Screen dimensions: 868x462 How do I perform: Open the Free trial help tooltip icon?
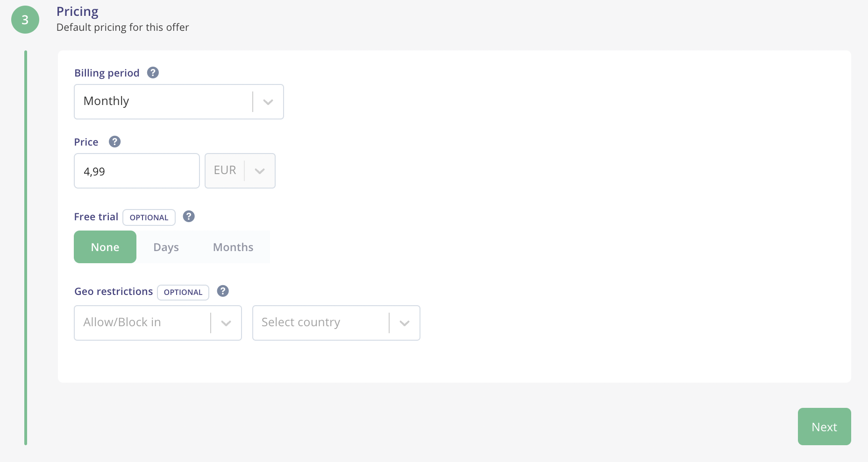click(189, 217)
